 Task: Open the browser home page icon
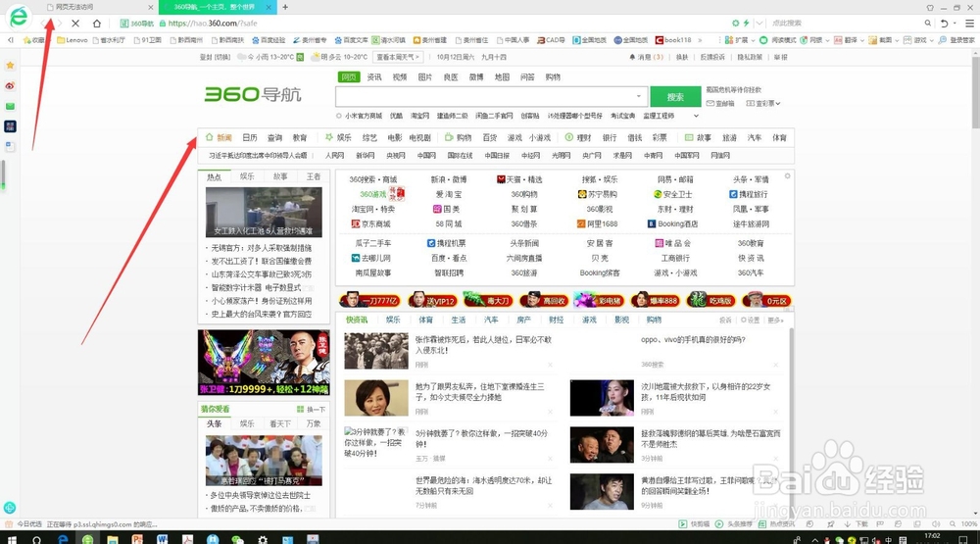pos(96,24)
